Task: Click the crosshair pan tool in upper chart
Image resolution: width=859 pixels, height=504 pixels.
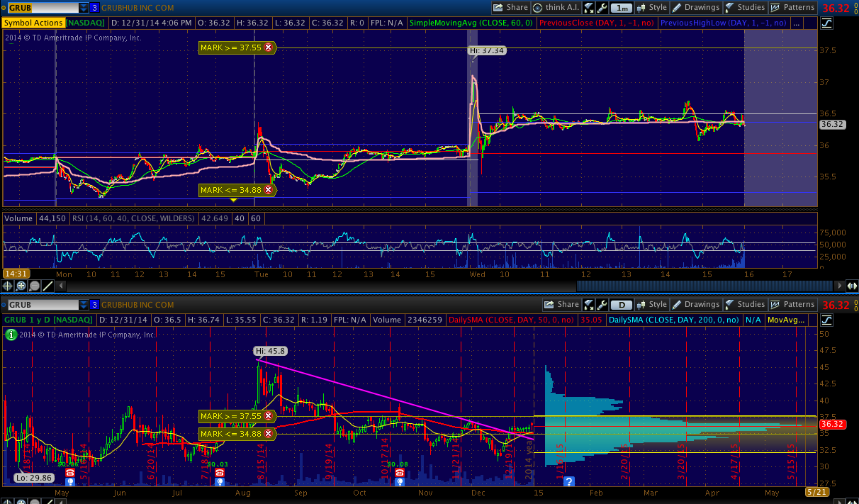Action: click(8, 286)
